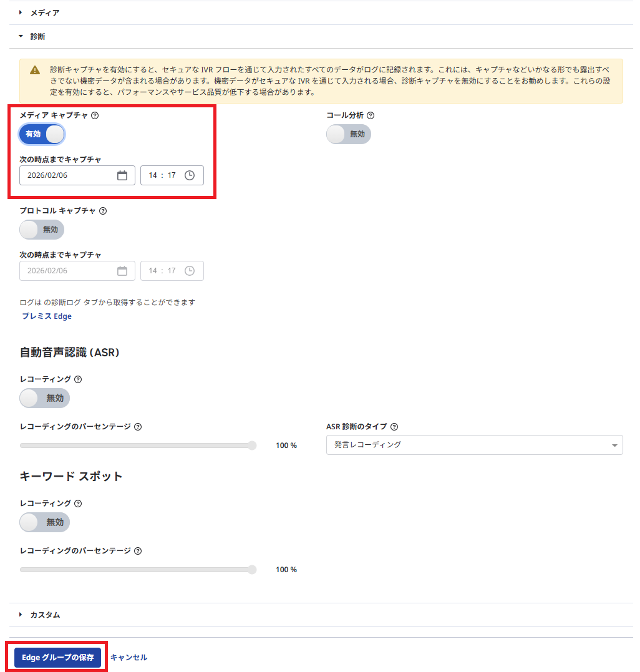This screenshot has height=672, width=640.
Task: Click help icon next to ASR 診断のタイプ
Action: (394, 427)
